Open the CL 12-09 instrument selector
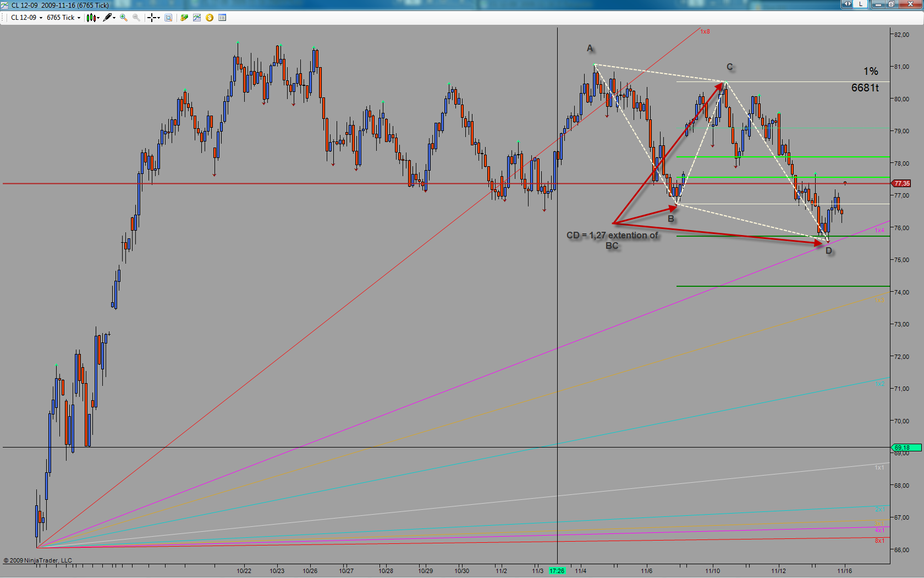Viewport: 924px width, 578px height. [26, 18]
